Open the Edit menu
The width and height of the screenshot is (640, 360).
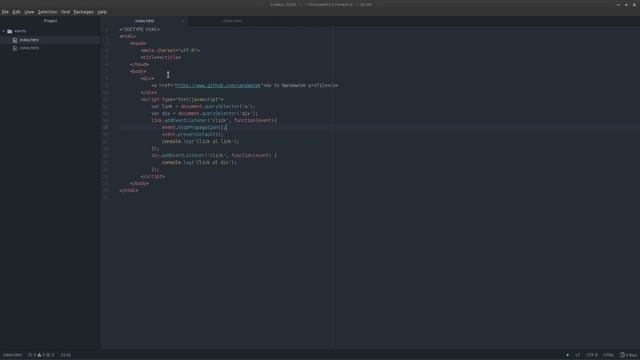tap(16, 12)
